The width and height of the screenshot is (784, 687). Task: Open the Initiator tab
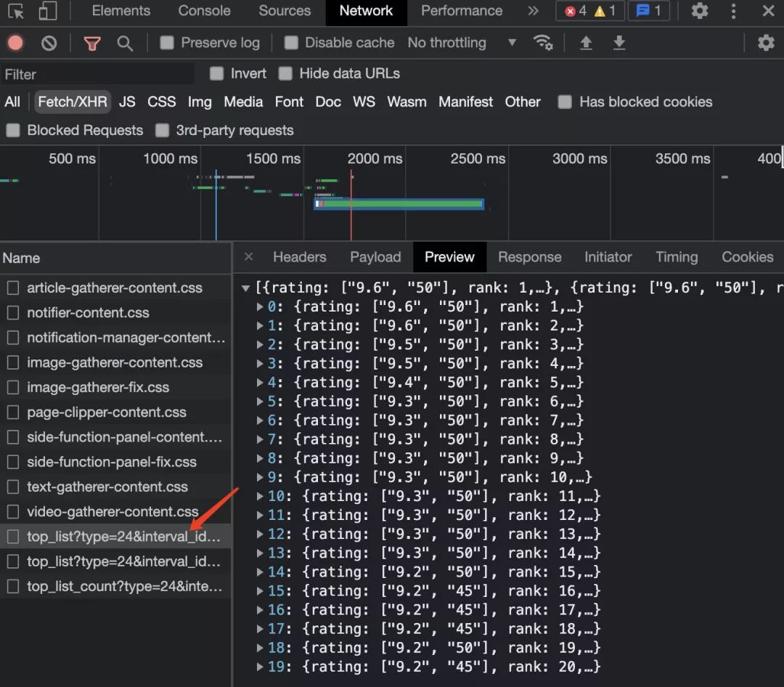[608, 256]
